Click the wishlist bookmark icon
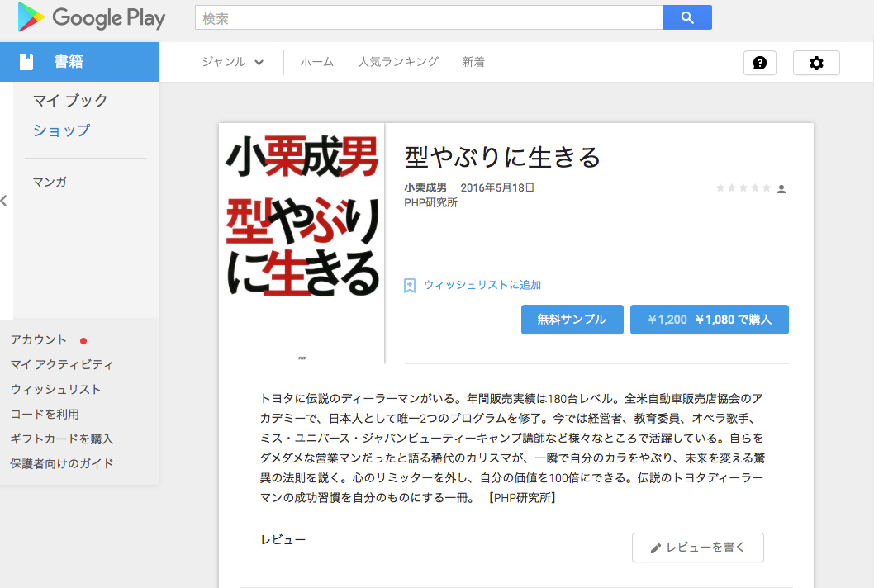The width and height of the screenshot is (874, 588). 410,286
